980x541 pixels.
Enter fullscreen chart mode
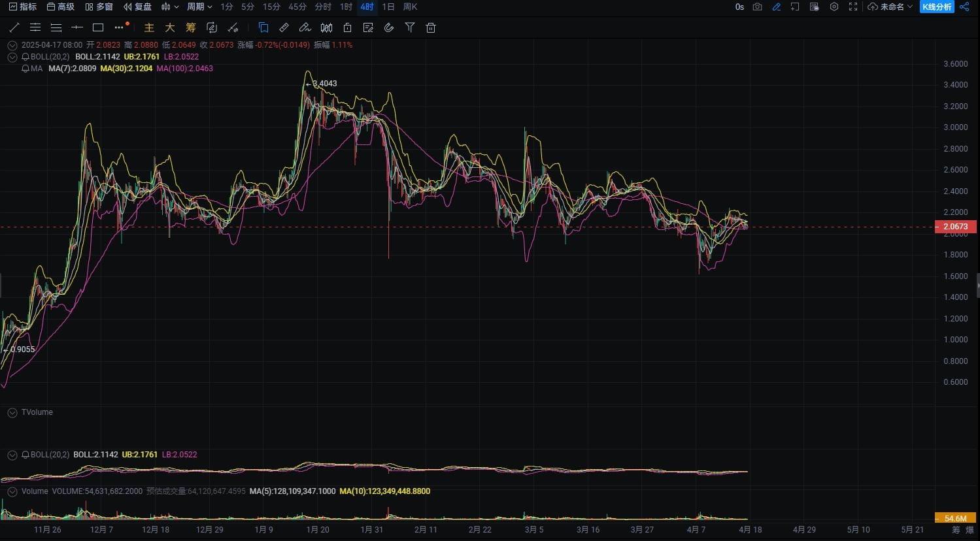click(853, 7)
